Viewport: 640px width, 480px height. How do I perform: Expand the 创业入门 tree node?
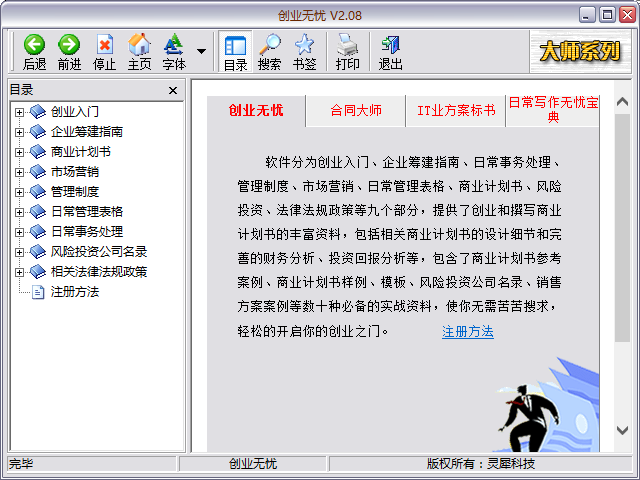pyautogui.click(x=19, y=112)
